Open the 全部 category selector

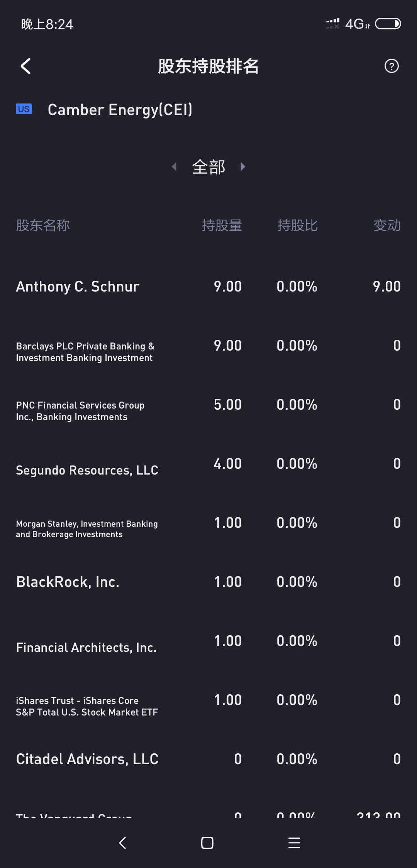point(208,167)
